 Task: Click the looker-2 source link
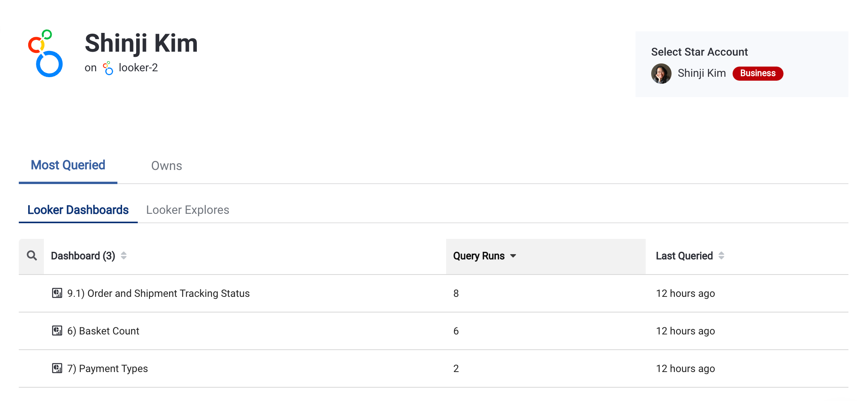(138, 68)
